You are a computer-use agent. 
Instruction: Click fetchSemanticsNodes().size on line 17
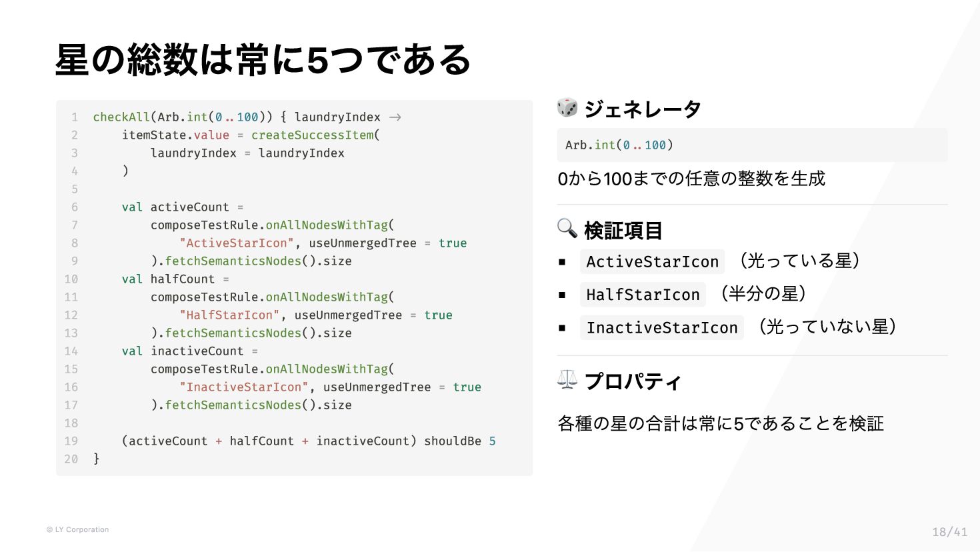coord(258,405)
